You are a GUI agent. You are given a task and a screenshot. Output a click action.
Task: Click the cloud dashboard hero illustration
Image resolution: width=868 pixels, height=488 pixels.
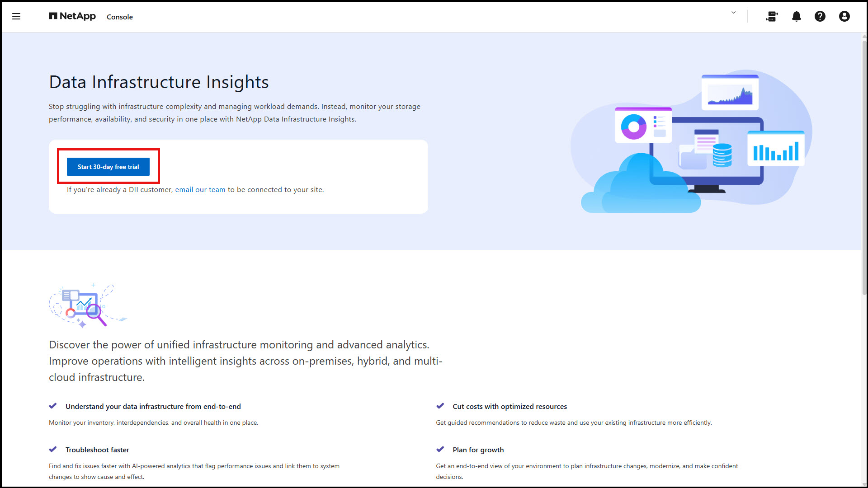click(x=692, y=141)
